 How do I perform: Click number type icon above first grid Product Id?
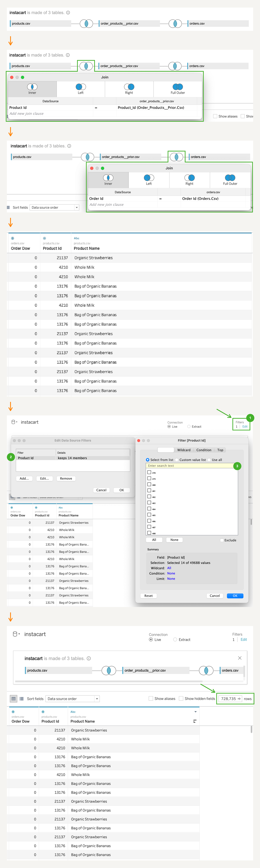point(44,238)
